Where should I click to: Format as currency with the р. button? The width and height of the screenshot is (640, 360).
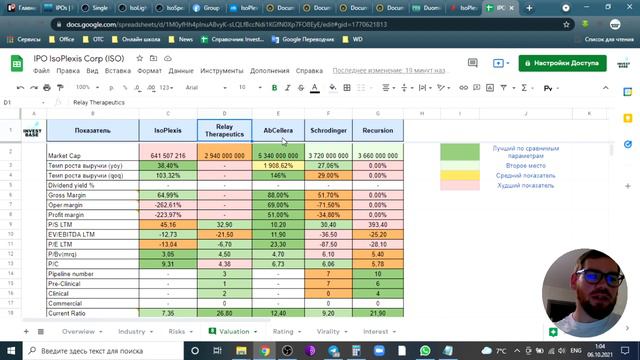click(111, 88)
